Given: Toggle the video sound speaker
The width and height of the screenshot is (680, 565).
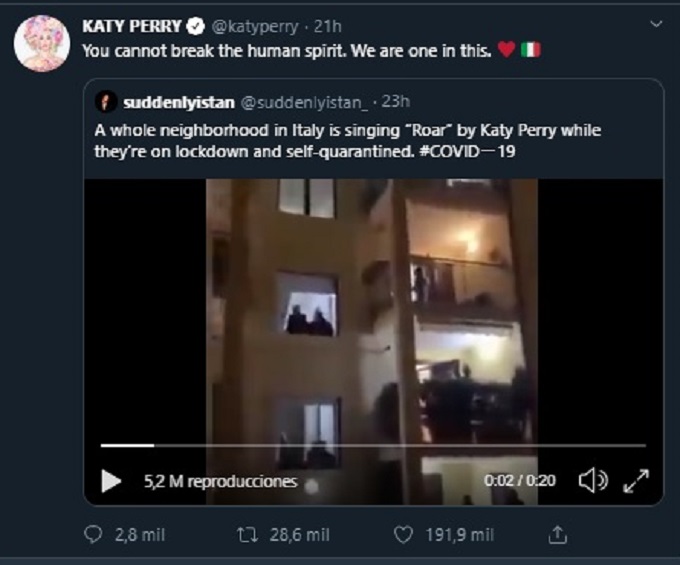Looking at the screenshot, I should click(592, 481).
